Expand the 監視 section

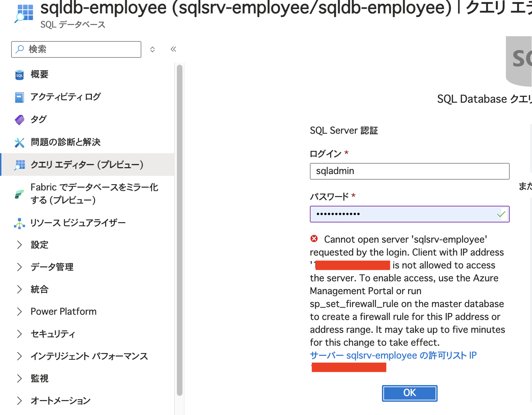(x=39, y=378)
